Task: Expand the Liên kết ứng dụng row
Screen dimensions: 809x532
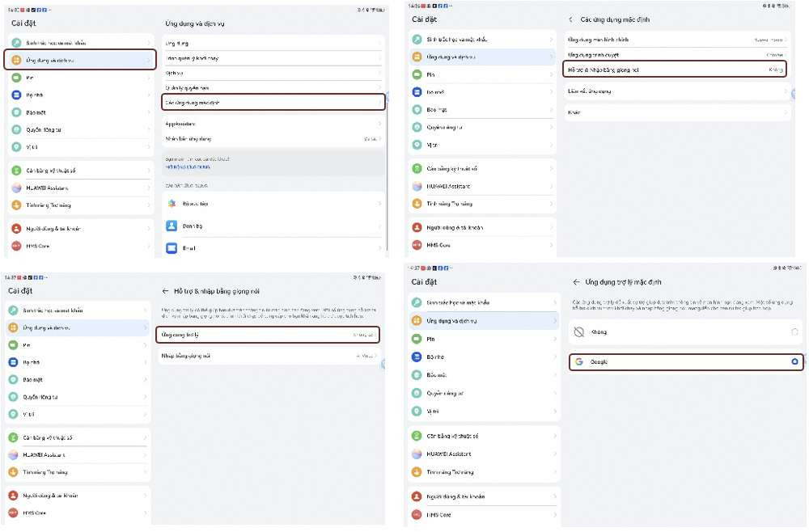Action: (x=677, y=91)
